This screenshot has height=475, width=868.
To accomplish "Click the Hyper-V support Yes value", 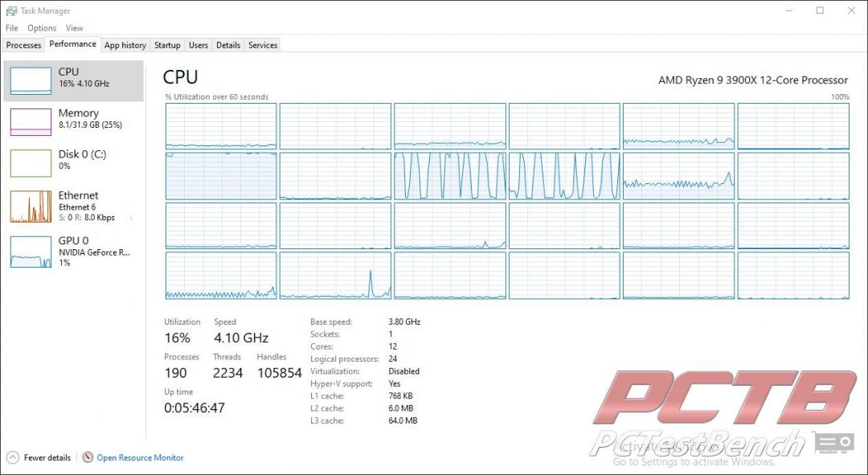I will point(394,383).
